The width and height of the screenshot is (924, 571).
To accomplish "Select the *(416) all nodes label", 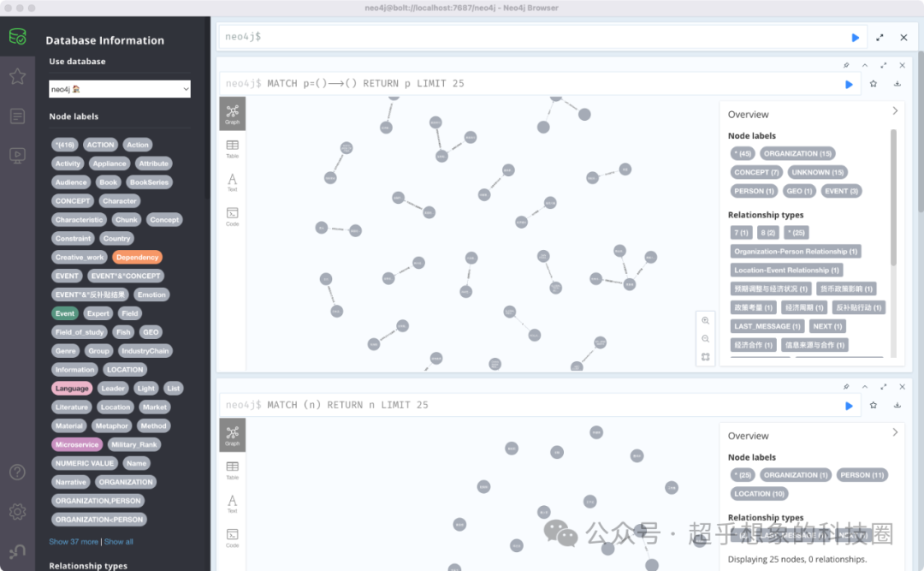I will (x=65, y=145).
